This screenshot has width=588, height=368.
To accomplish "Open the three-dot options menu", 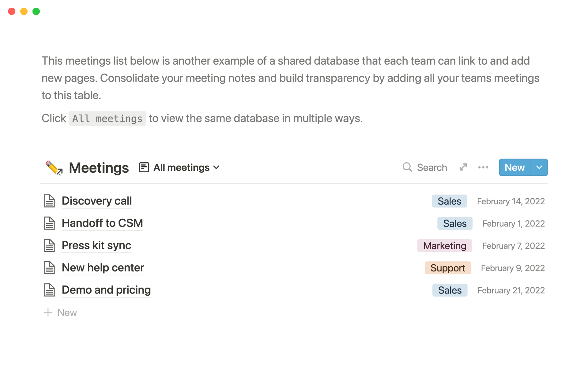I will point(483,167).
